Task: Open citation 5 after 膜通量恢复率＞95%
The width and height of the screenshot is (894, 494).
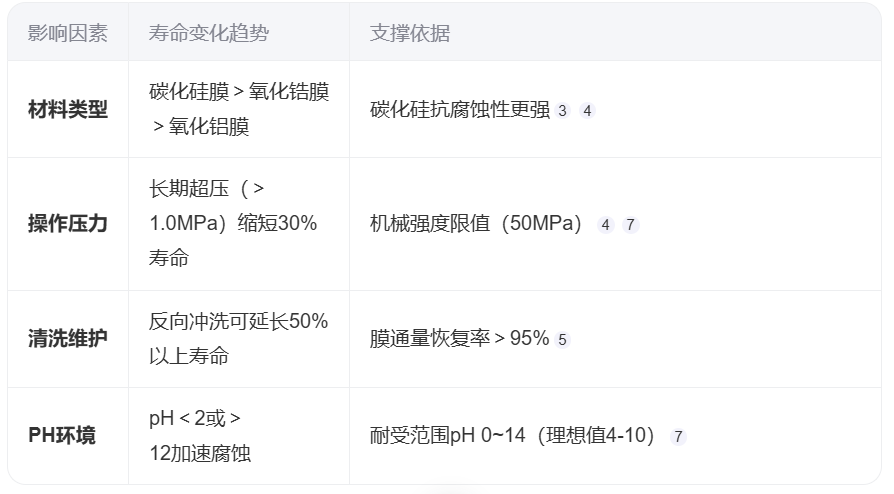Action: [562, 340]
